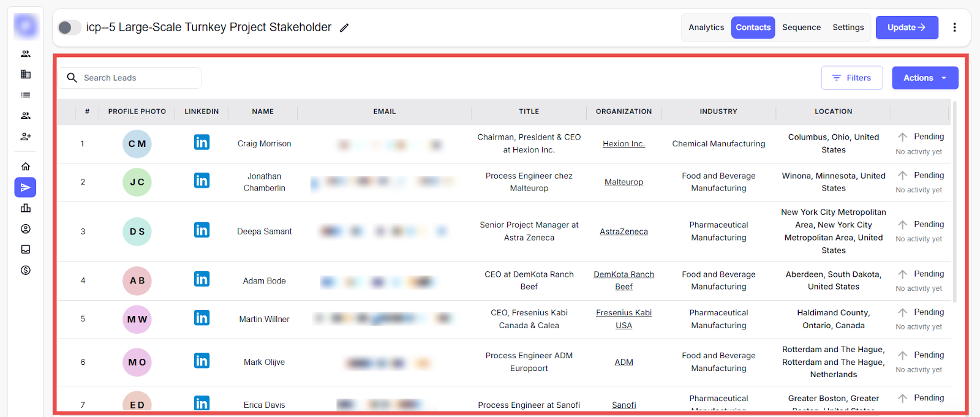
Task: Click the add person sidebar icon
Action: (25, 137)
